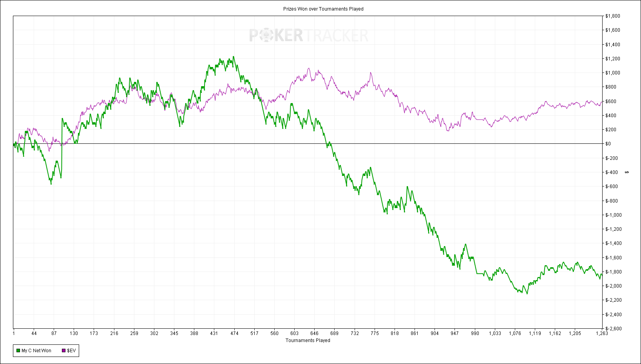This screenshot has height=364, width=641.
Task: Select the positive $200 y-axis label
Action: coord(611,130)
